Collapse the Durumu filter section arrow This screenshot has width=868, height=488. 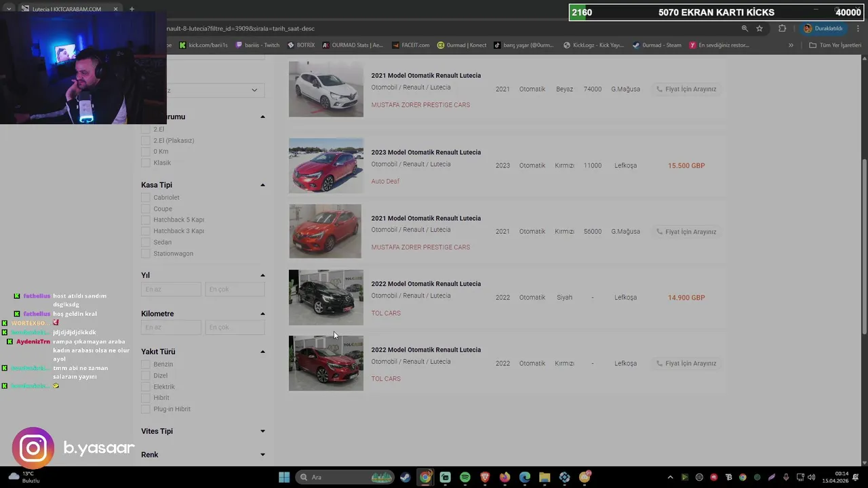(x=262, y=117)
